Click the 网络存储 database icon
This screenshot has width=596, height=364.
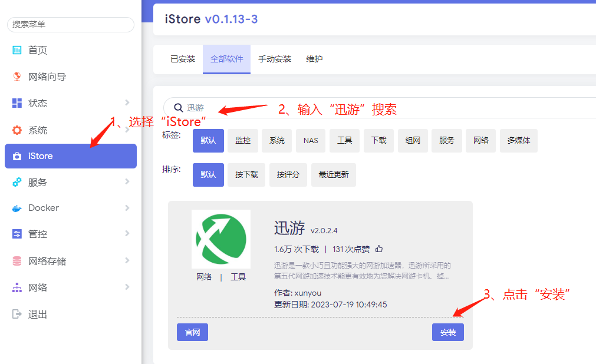(x=17, y=261)
